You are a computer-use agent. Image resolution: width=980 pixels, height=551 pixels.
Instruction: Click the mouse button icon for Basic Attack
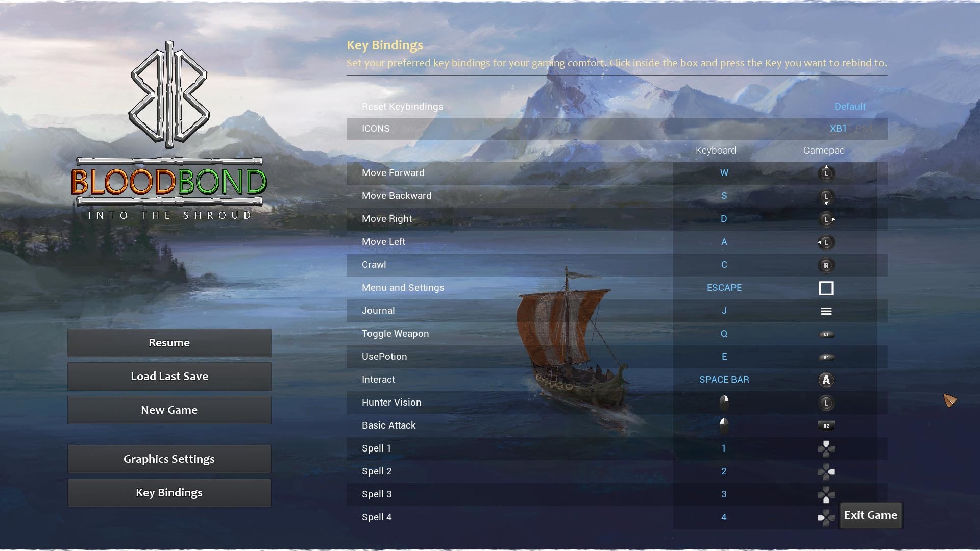(x=724, y=425)
